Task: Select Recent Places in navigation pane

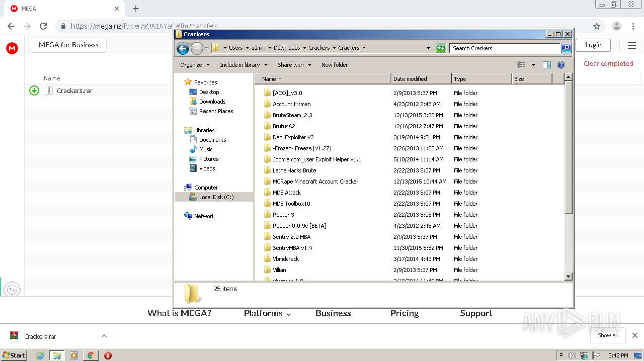Action: 216,111
